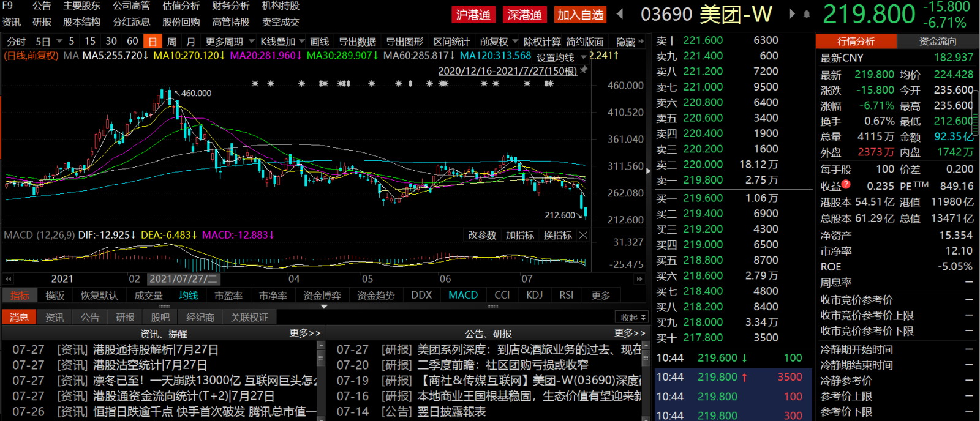Click 恢复默认 to restore defaults
This screenshot has width=980, height=421.
(99, 295)
